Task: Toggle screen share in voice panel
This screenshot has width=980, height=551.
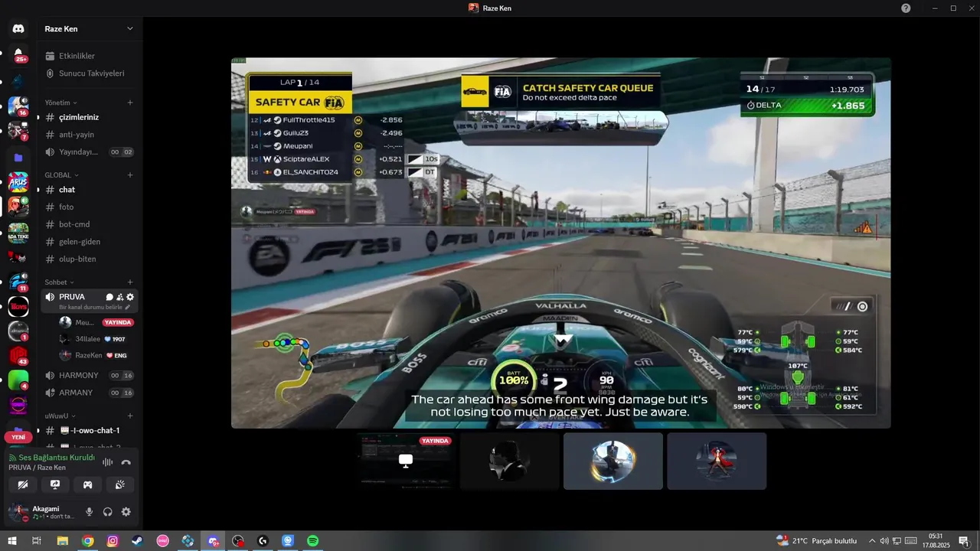Action: pos(55,484)
